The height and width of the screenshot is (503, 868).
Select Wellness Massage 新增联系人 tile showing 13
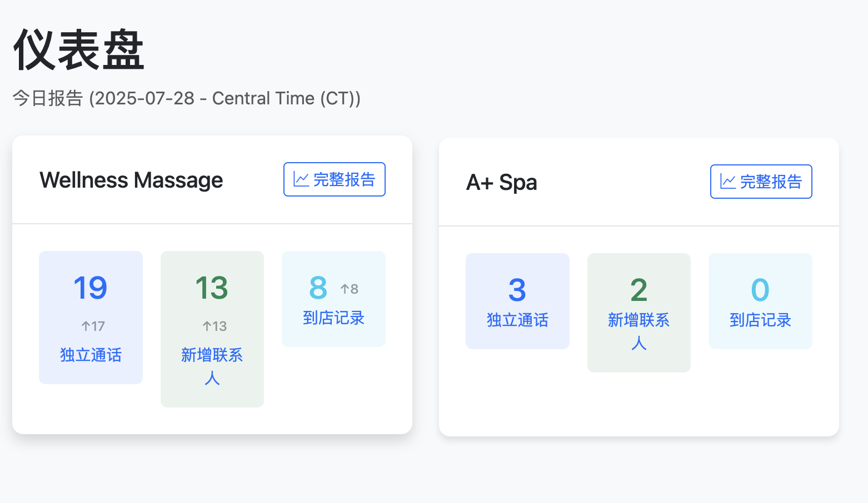coord(212,329)
